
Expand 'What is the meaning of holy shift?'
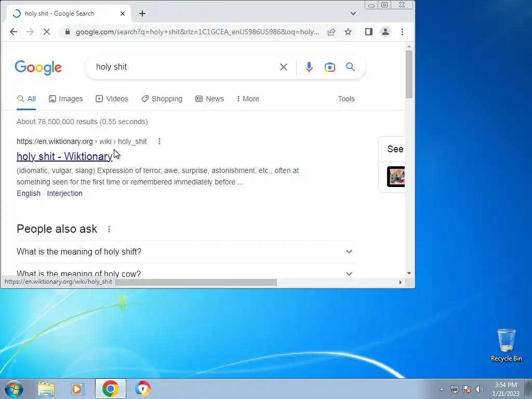point(185,252)
